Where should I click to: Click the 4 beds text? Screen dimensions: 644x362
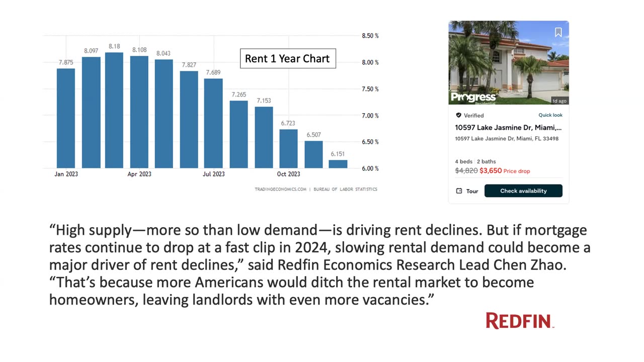pyautogui.click(x=464, y=161)
